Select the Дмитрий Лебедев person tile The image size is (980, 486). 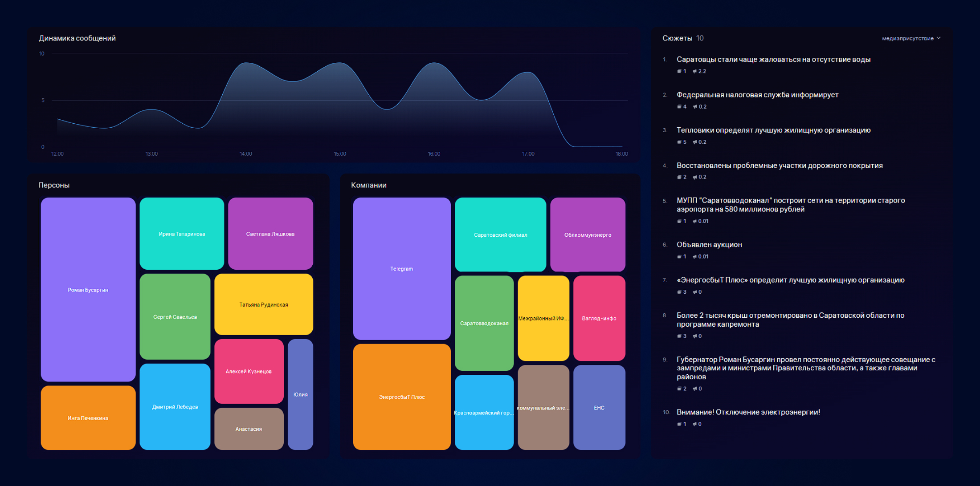point(175,407)
